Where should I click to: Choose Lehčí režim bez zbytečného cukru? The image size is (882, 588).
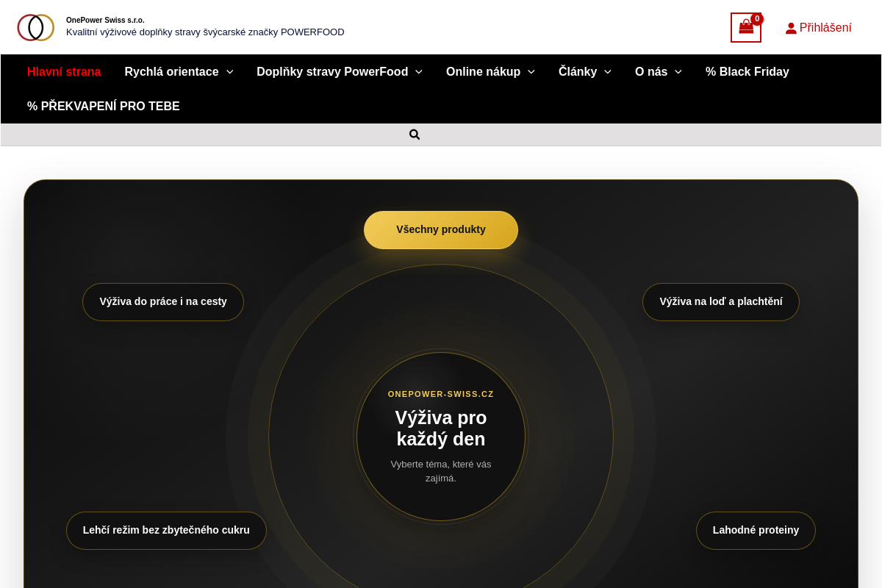click(x=166, y=531)
